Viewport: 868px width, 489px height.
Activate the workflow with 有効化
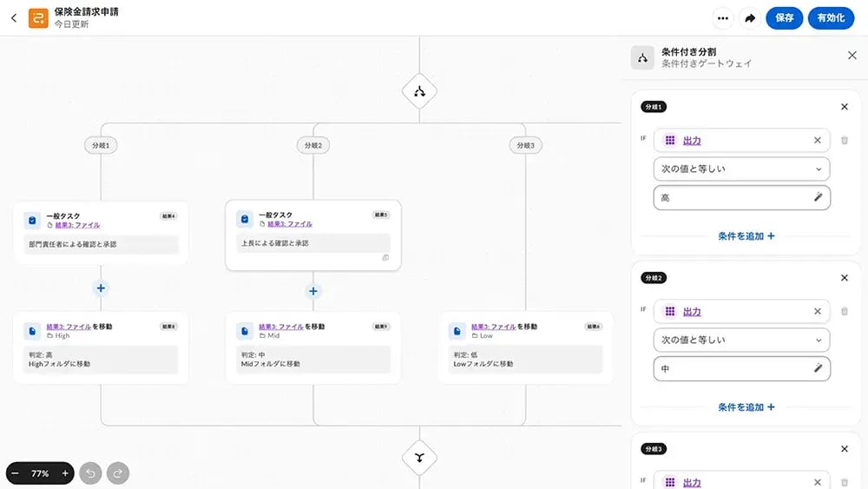[831, 18]
